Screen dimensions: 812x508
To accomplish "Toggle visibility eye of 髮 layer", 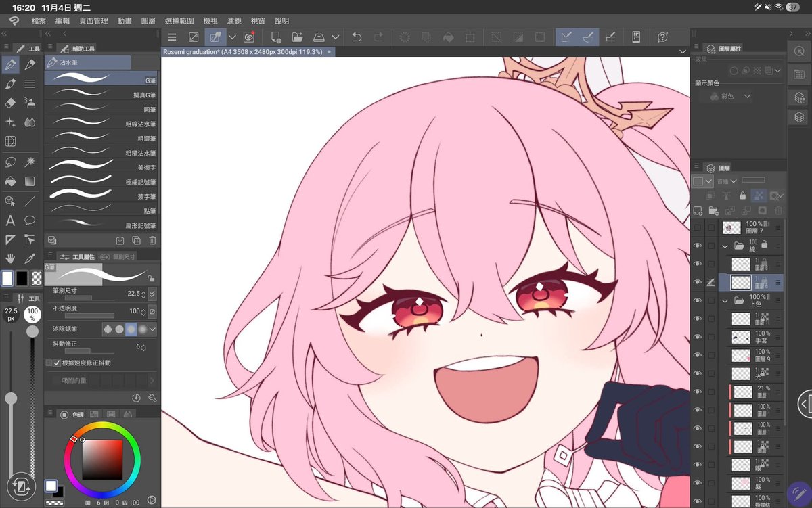I will [x=698, y=483].
